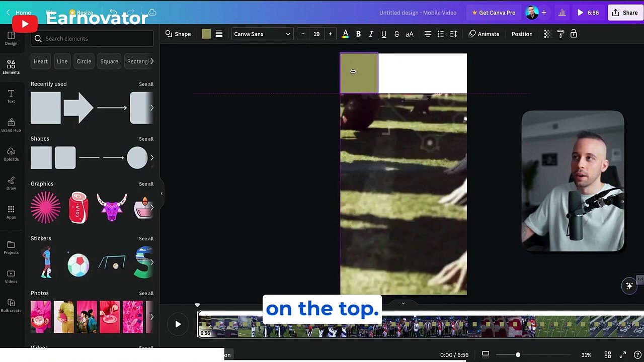Select the Heart chip
The width and height of the screenshot is (644, 362).
tap(41, 61)
